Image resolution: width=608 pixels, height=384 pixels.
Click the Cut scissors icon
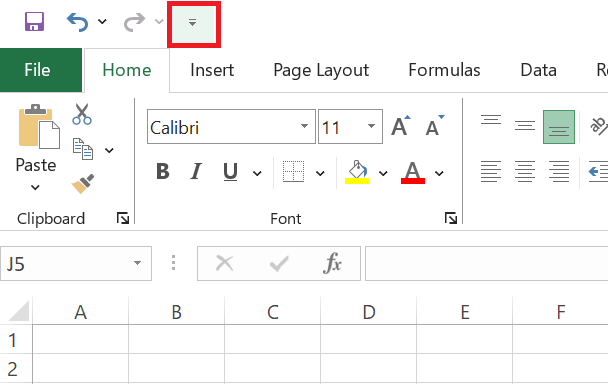82,114
